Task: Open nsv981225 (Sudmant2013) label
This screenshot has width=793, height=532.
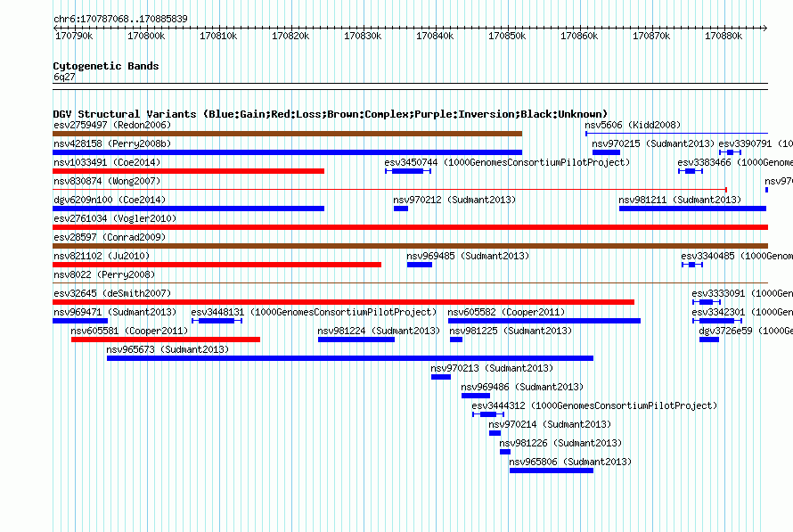Action: click(x=511, y=331)
